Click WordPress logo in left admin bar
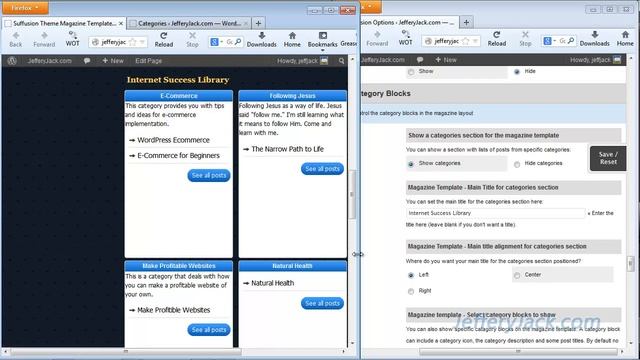Screen dimensions: 640x360 12,61
